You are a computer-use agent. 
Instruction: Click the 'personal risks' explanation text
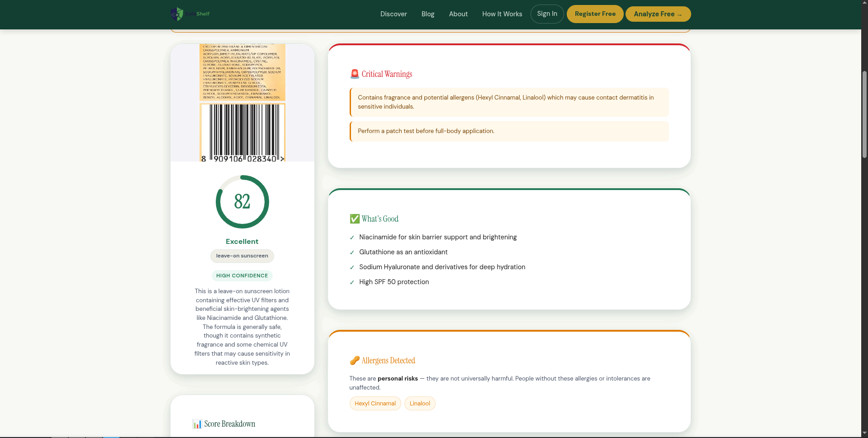pyautogui.click(x=500, y=383)
